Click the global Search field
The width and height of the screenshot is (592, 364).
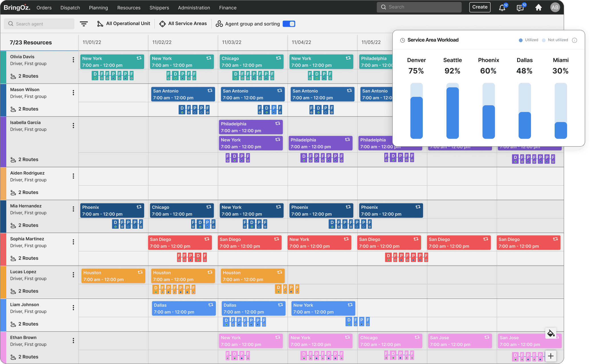click(x=419, y=7)
